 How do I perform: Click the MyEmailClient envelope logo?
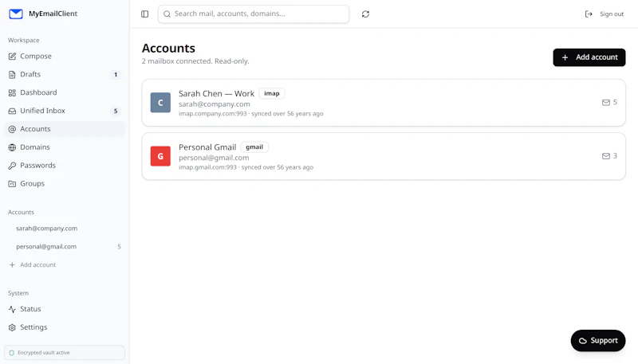coord(16,14)
